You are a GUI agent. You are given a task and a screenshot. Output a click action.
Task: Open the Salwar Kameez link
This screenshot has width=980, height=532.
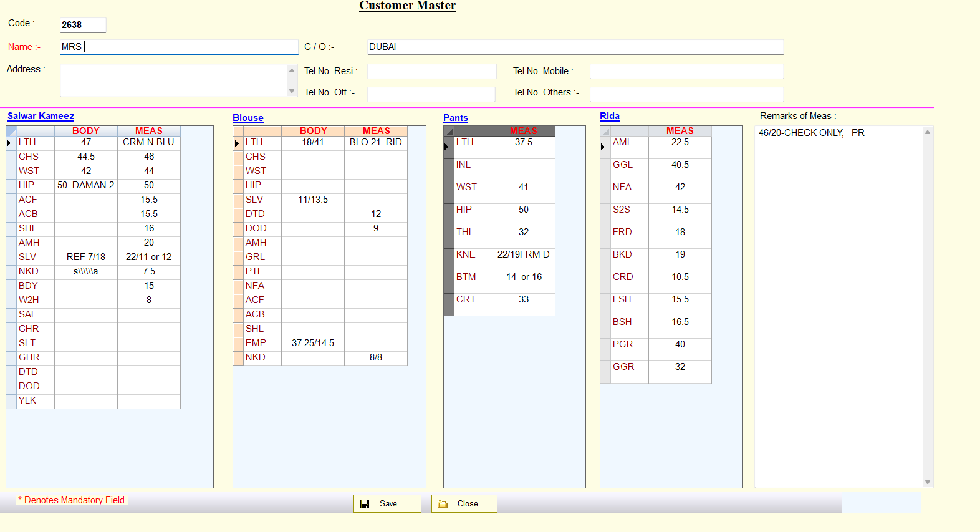click(41, 116)
